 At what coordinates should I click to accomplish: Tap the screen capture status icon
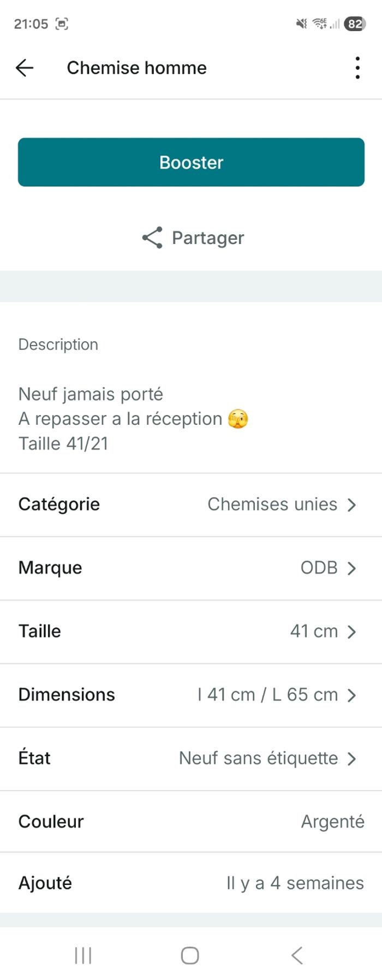point(62,23)
